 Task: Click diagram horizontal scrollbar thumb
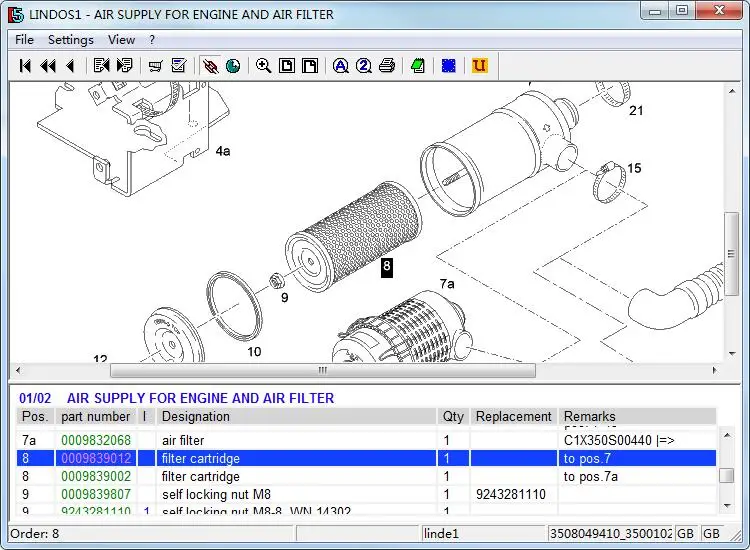pyautogui.click(x=323, y=370)
